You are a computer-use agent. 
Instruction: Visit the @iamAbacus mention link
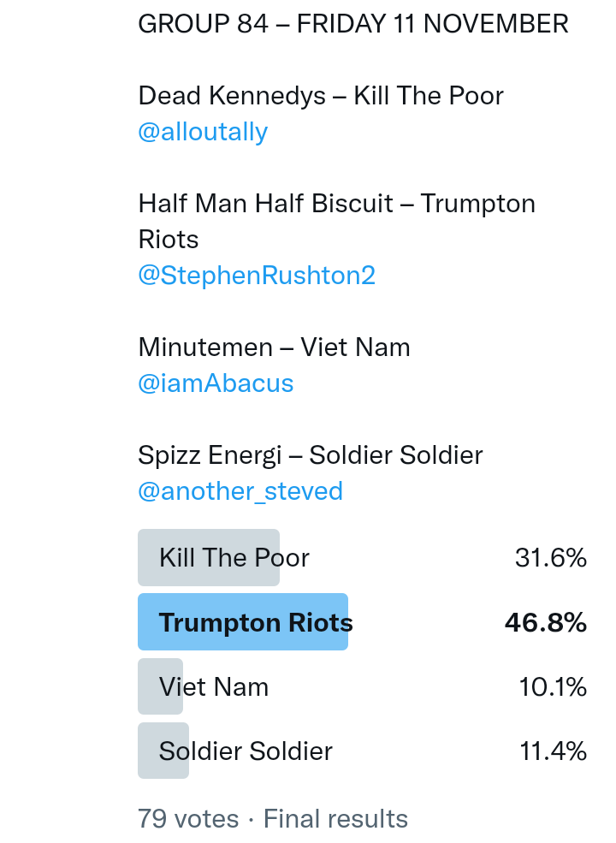(x=216, y=383)
